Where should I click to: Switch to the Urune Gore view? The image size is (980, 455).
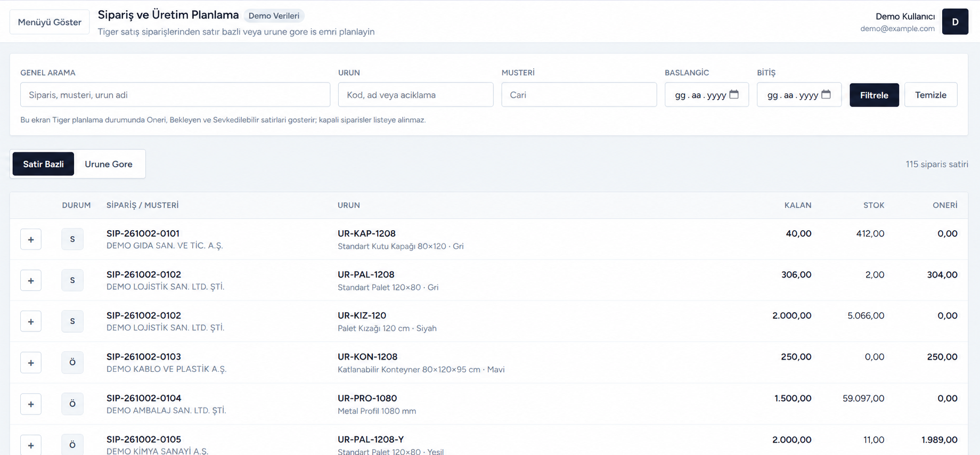109,164
